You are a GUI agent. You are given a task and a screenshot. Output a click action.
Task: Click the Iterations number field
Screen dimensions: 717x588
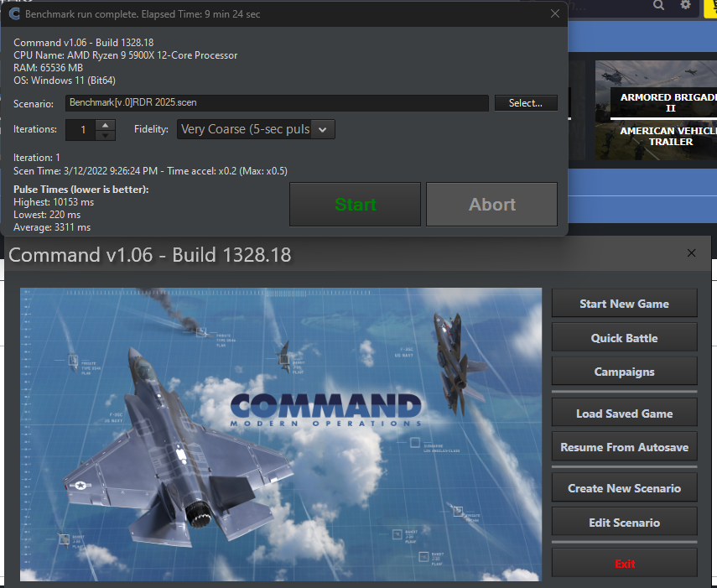pyautogui.click(x=81, y=130)
